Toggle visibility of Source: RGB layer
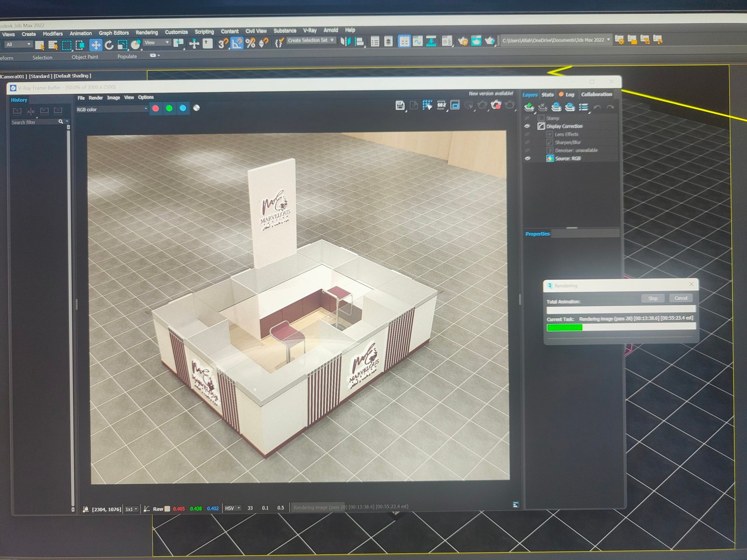Screen dimensions: 747x560 click(x=528, y=159)
